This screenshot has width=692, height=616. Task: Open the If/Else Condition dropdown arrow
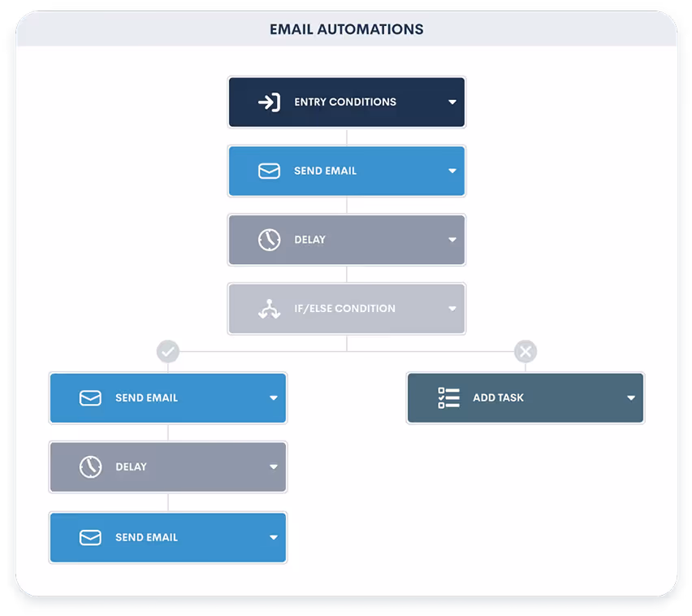(452, 309)
